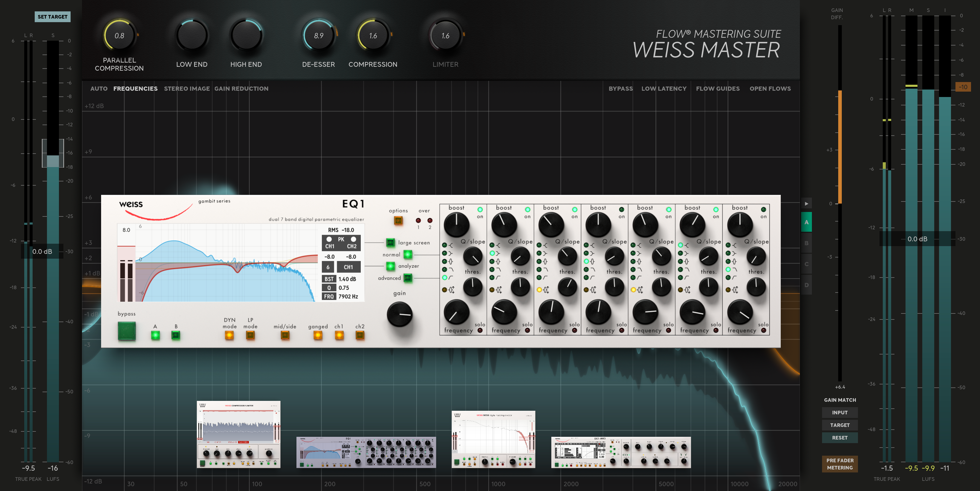This screenshot has width=980, height=491.
Task: Click the EQ1 large screen button
Action: 390,243
